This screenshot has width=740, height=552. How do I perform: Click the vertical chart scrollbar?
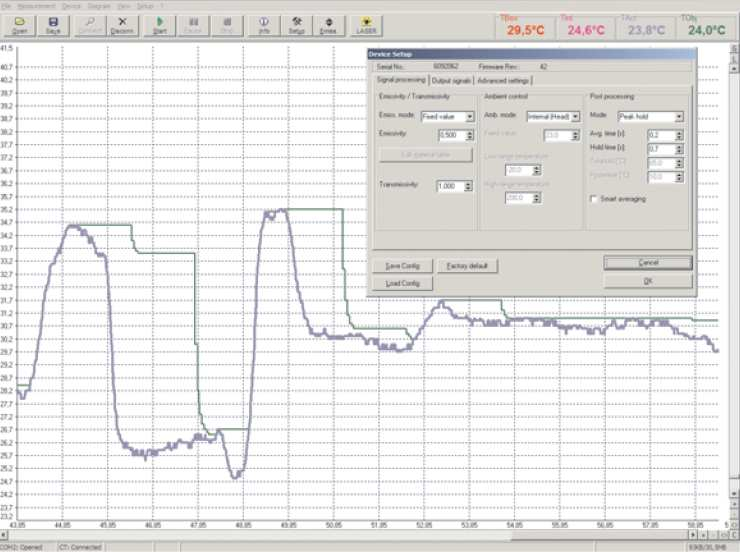point(734,281)
